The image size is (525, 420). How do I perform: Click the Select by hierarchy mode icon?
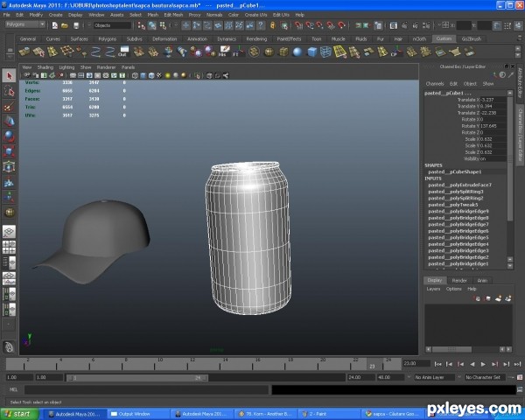tap(142, 25)
